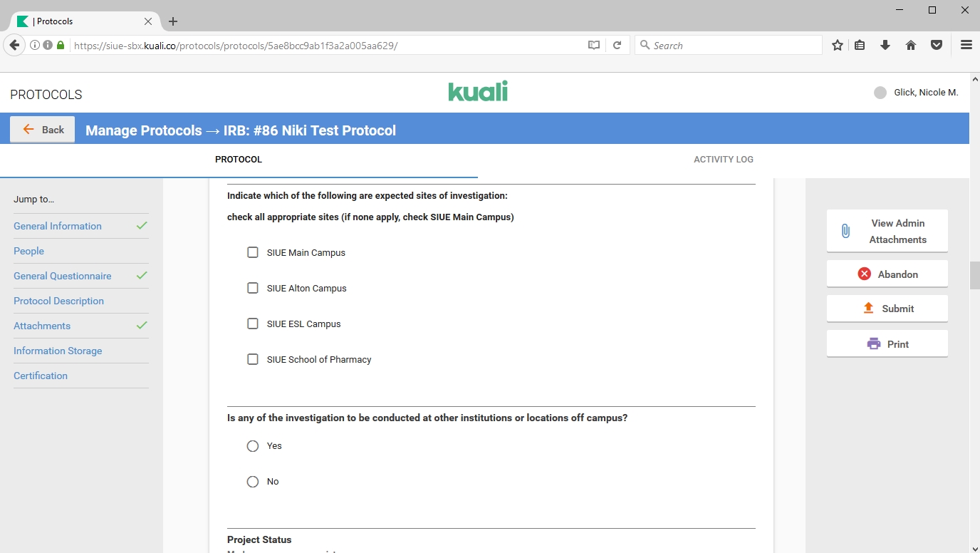Select Yes for off-campus investigation
The image size is (980, 553).
click(x=253, y=446)
